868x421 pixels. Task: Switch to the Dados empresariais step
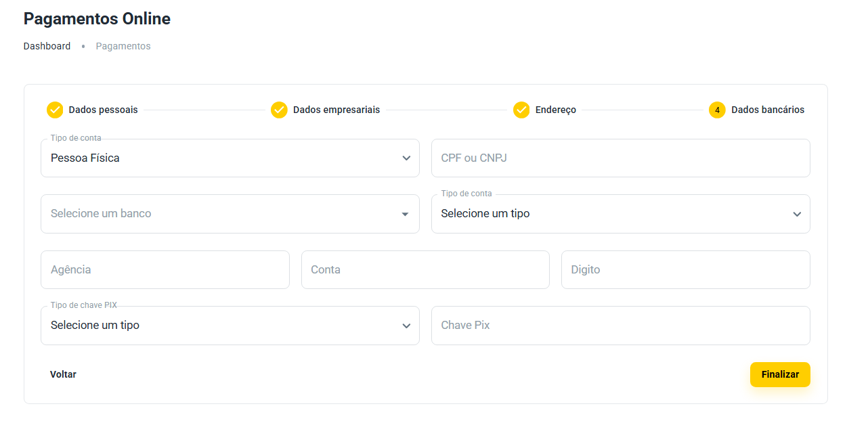click(x=337, y=110)
